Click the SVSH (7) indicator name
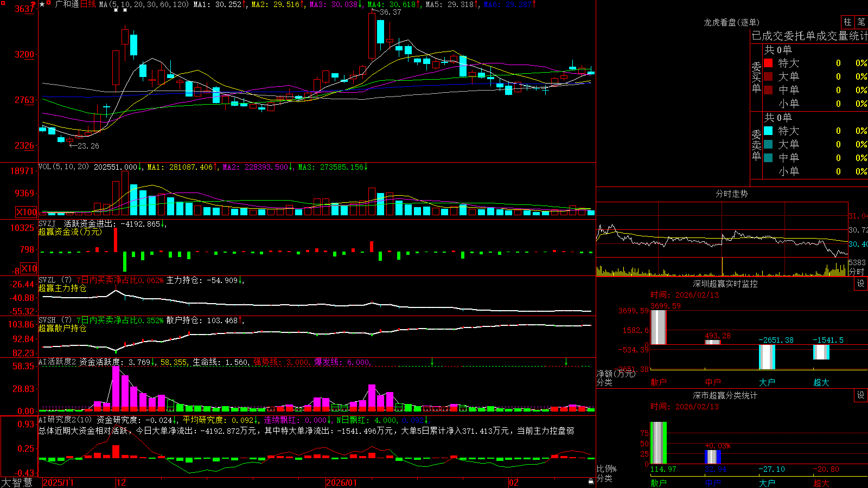This screenshot has height=488, width=868. tap(55, 320)
